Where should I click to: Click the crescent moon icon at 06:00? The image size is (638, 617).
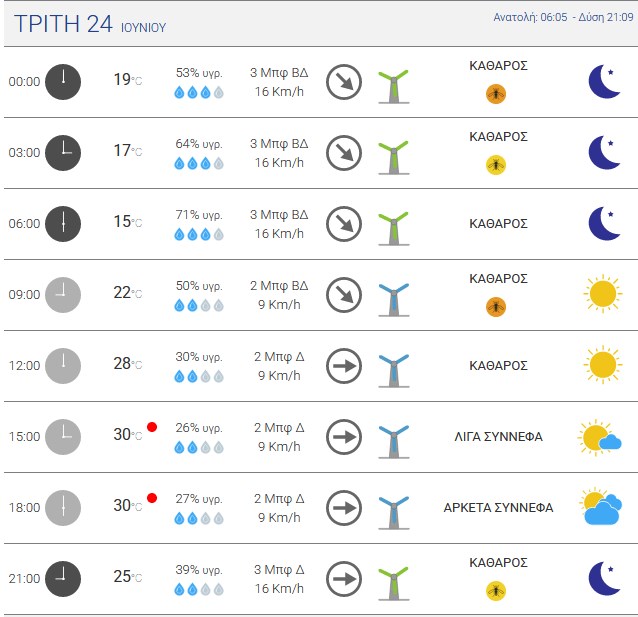[x=604, y=223]
